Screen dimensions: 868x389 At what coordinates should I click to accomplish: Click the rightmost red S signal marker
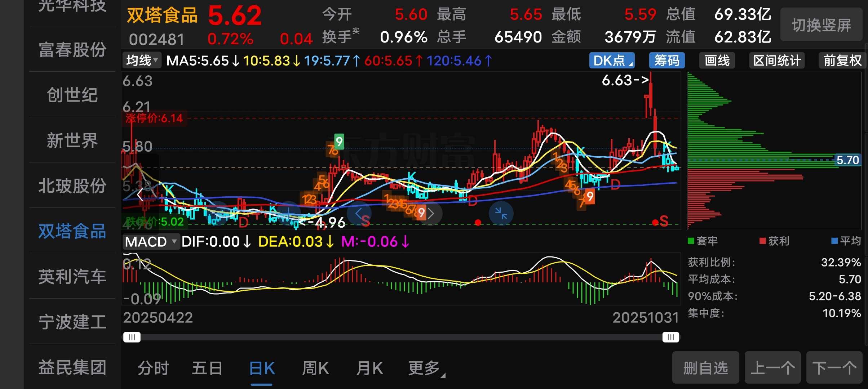664,221
